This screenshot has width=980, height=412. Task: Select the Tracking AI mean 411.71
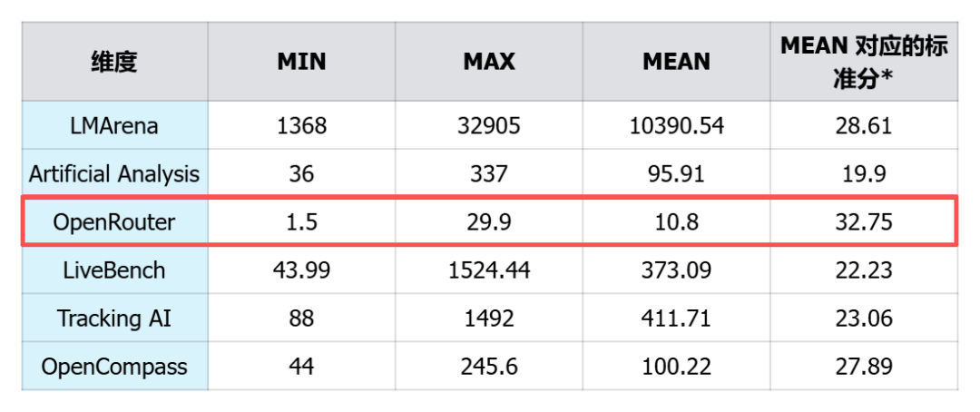pyautogui.click(x=676, y=318)
